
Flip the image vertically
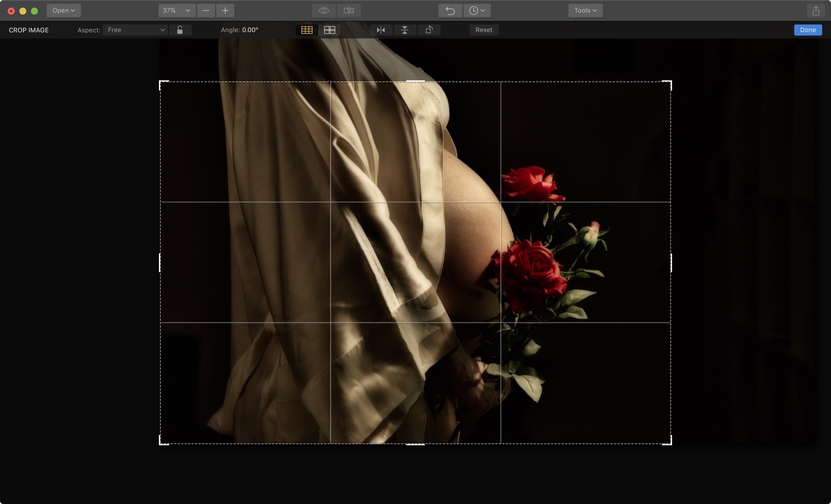(405, 30)
